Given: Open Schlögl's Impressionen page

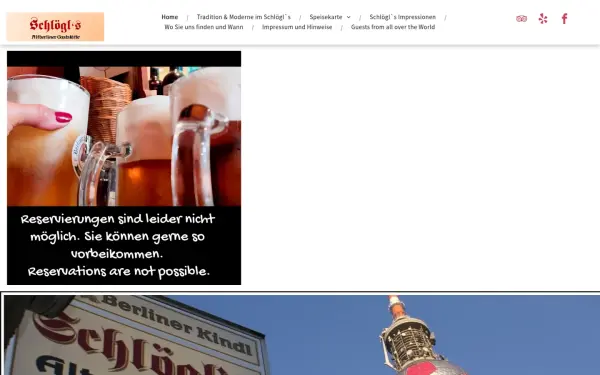Looking at the screenshot, I should coord(403,17).
